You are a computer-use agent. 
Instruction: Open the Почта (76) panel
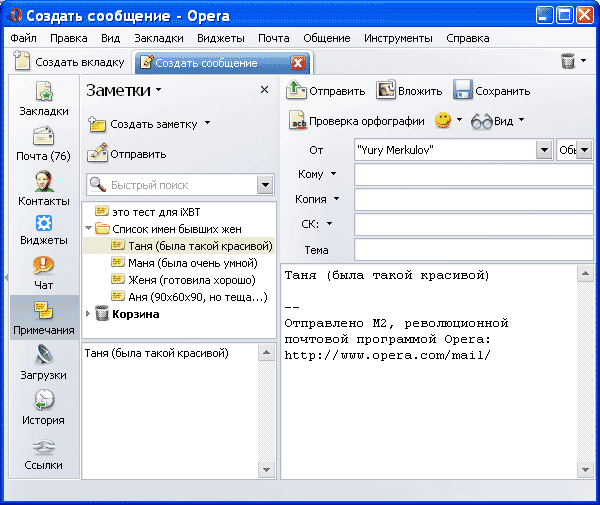tap(43, 143)
